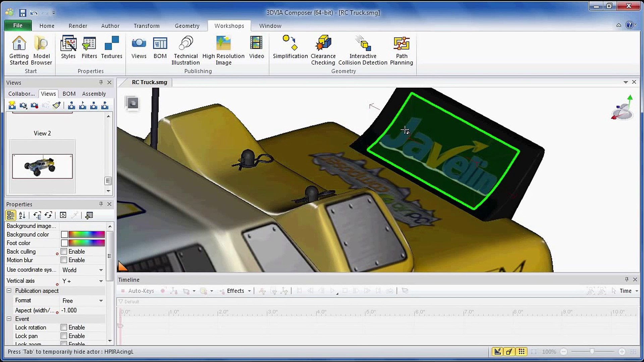The image size is (644, 362).
Task: Open the BOM workshop in ribbon
Action: 160,47
